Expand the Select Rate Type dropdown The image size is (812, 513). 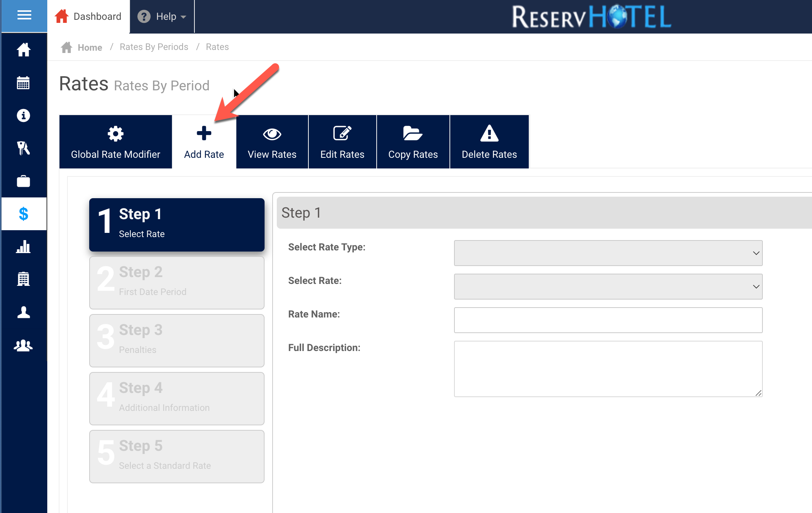608,253
